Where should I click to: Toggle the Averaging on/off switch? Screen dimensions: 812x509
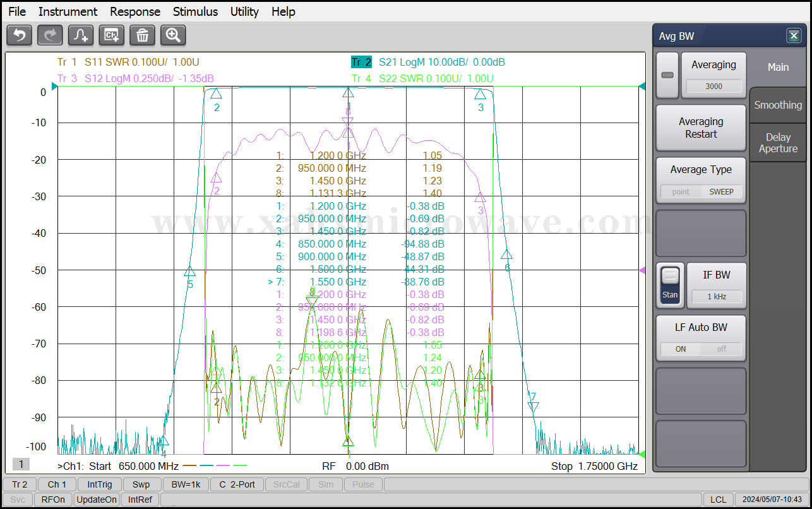pos(667,75)
